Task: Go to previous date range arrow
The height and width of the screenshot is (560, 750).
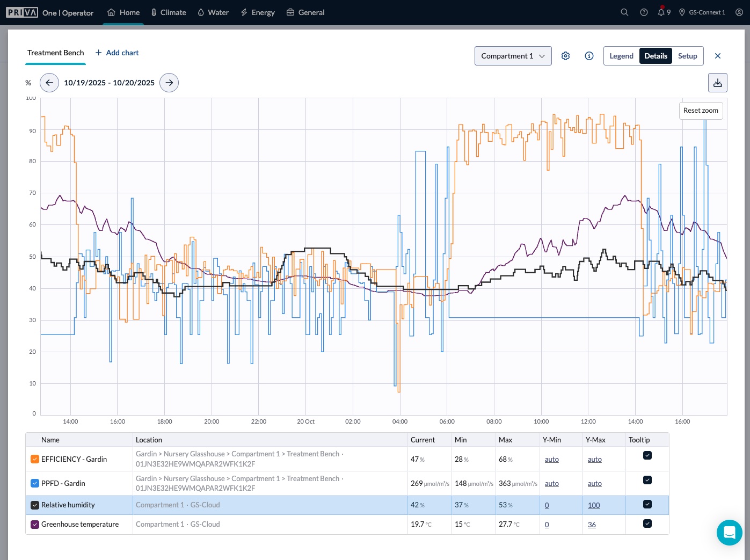Action: click(49, 83)
